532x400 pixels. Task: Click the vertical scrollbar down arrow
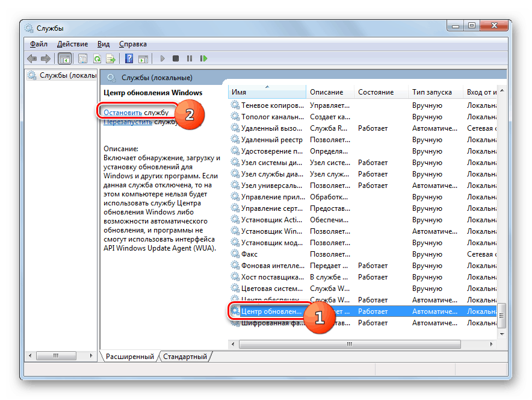click(x=502, y=333)
